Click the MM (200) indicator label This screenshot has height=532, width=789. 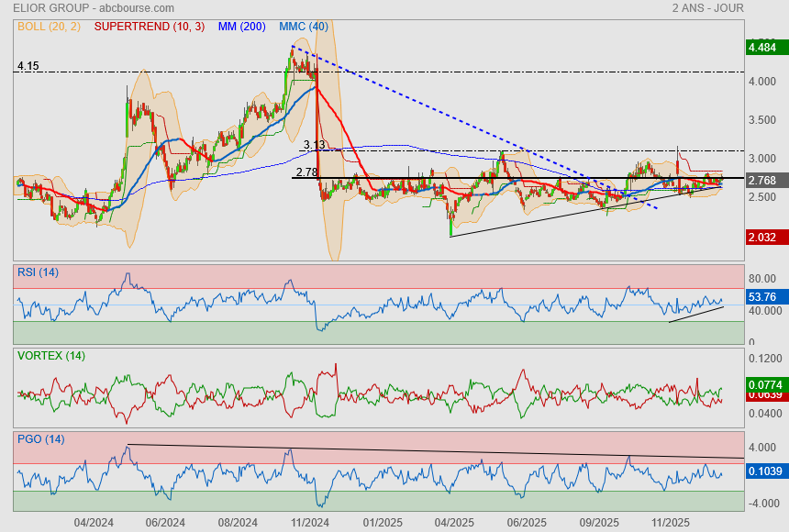(242, 27)
